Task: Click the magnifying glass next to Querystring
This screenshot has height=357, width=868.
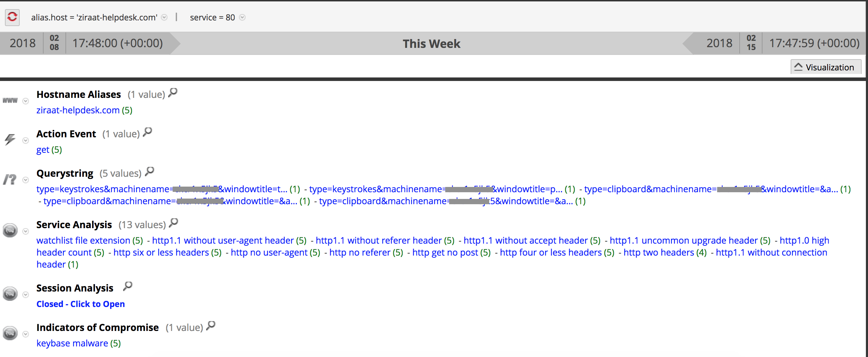Action: coord(149,171)
